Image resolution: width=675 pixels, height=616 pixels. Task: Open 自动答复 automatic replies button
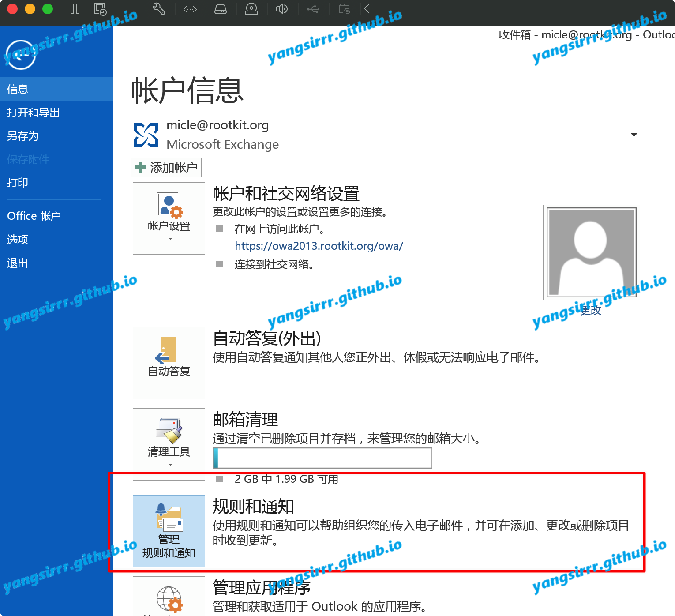(x=169, y=363)
